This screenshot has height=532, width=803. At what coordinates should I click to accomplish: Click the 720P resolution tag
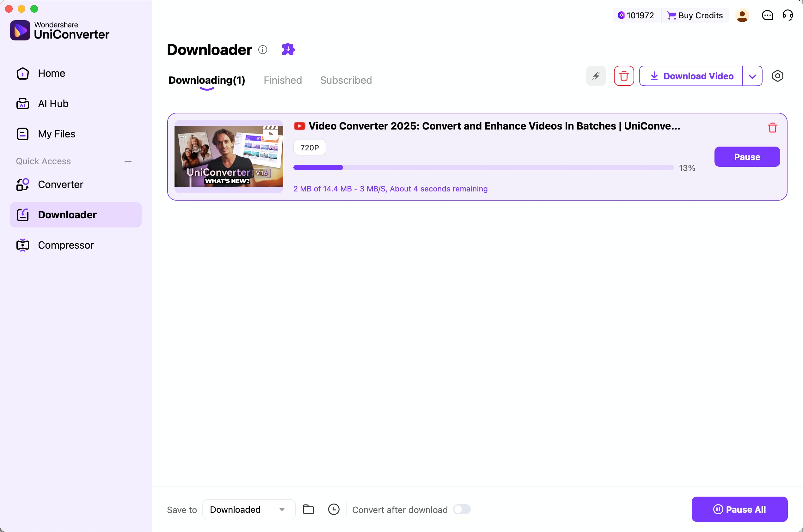[310, 148]
